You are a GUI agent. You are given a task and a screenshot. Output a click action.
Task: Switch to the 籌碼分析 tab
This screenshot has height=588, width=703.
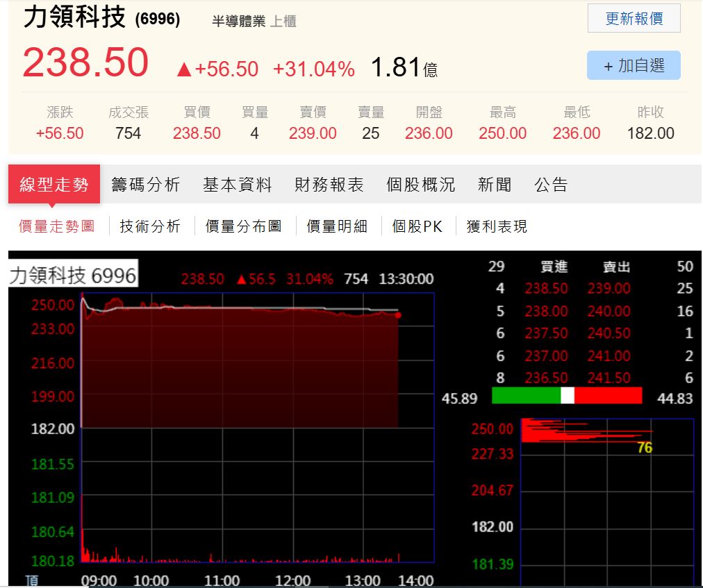[146, 184]
